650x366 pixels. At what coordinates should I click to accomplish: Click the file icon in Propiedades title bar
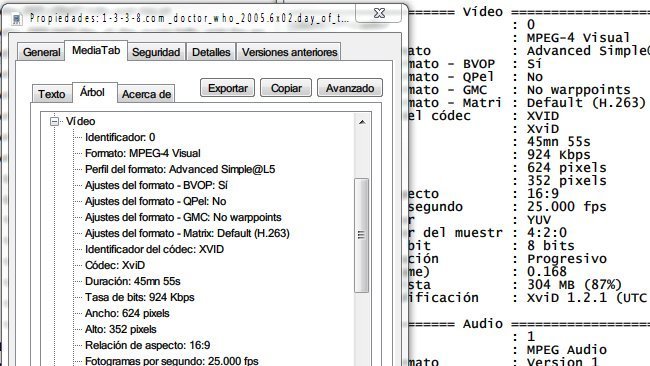click(17, 19)
